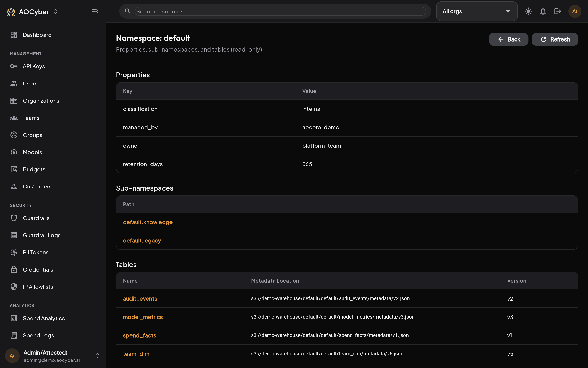Open the default.knowledge sub-namespace link

tap(147, 222)
